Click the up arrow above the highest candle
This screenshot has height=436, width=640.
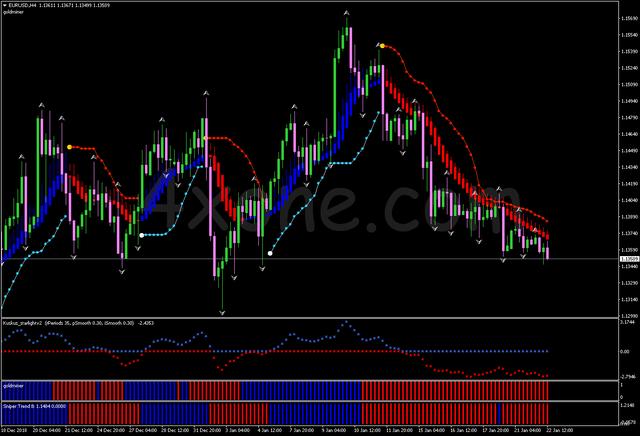click(347, 14)
